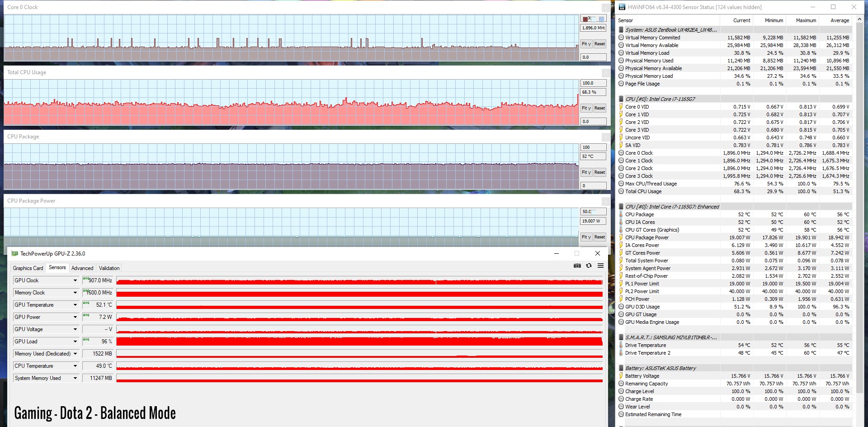
Task: Click the chip icon beside System: ASUS ZenBook header
Action: pyautogui.click(x=621, y=30)
